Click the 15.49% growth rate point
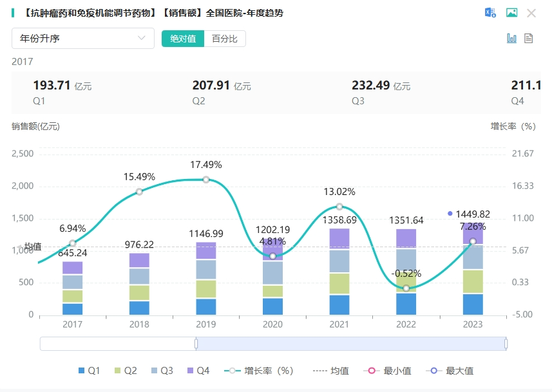 139,192
